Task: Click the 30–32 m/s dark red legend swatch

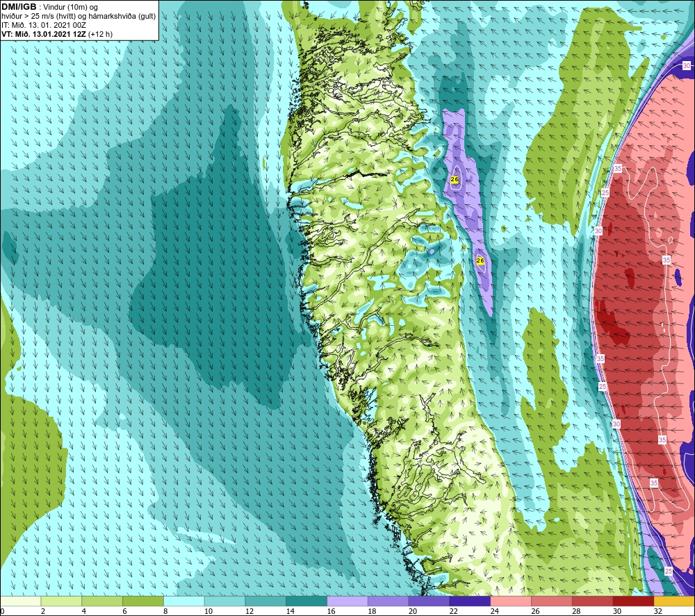Action: [x=633, y=601]
